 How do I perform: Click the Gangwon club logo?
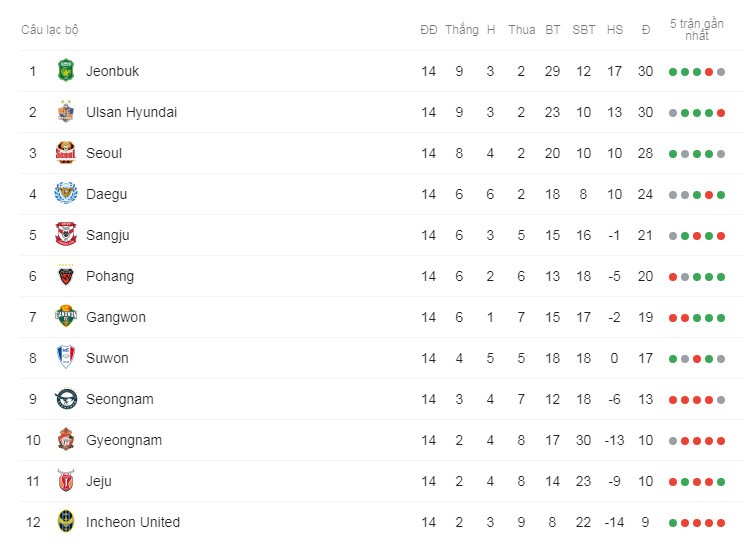point(66,316)
